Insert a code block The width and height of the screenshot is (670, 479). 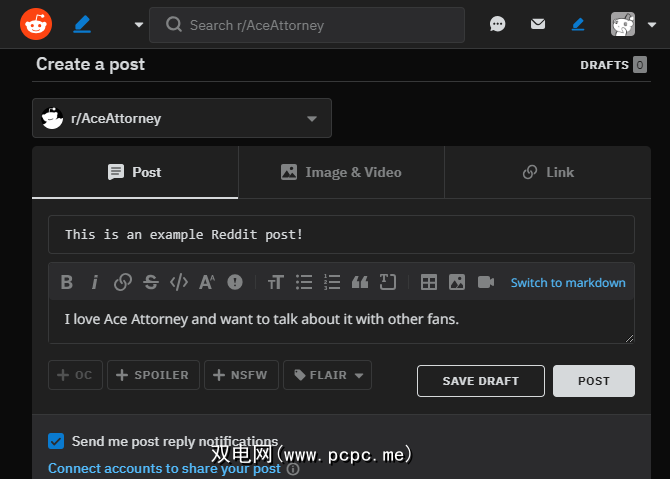click(x=388, y=282)
